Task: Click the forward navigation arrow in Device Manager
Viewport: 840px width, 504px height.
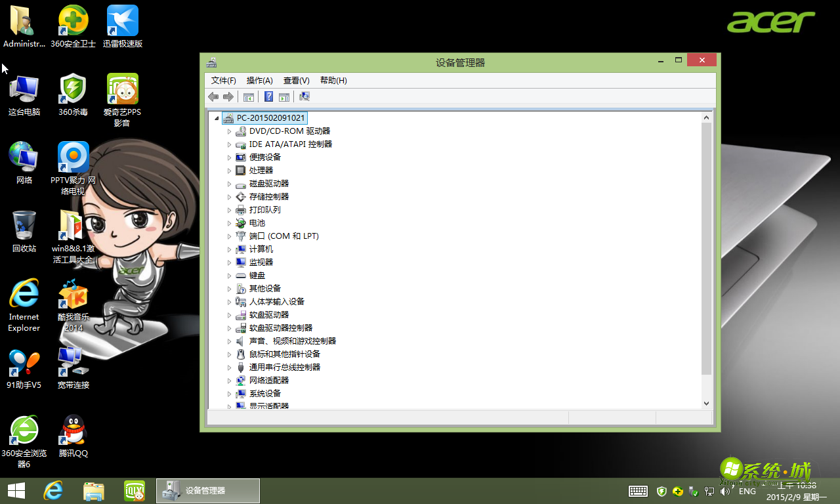Action: click(x=228, y=96)
